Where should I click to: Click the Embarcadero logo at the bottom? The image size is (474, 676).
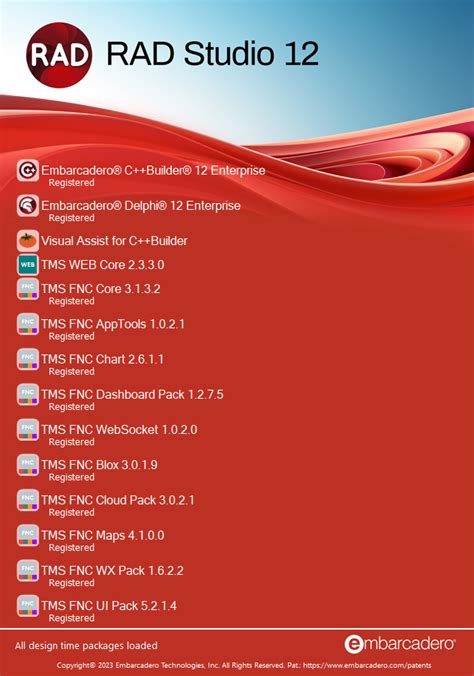coord(400,644)
